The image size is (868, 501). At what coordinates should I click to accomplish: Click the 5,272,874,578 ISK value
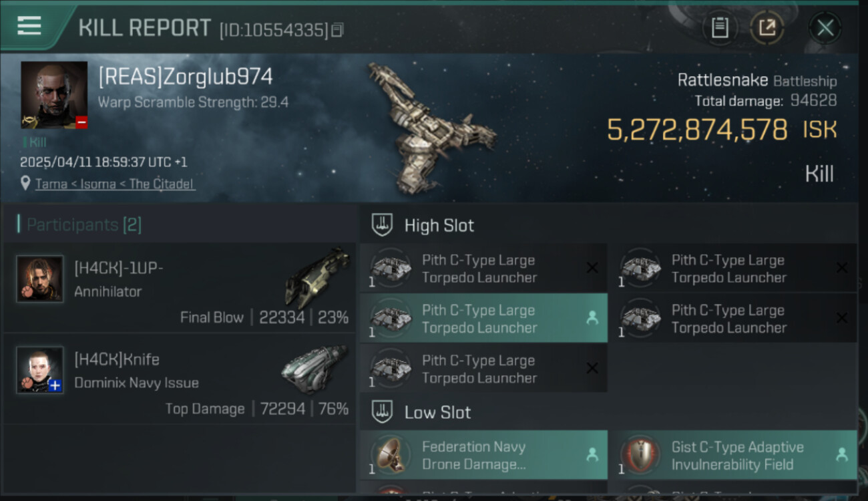(x=721, y=130)
